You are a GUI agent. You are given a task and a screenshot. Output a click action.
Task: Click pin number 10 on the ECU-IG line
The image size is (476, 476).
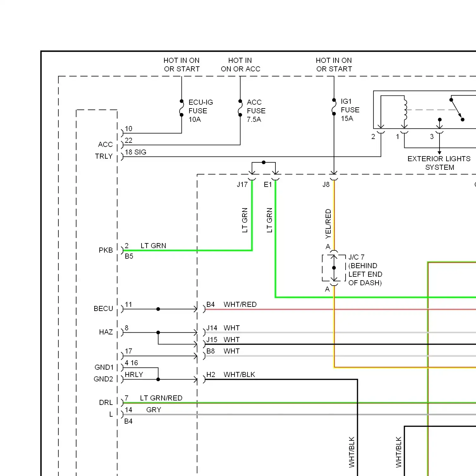pos(129,129)
